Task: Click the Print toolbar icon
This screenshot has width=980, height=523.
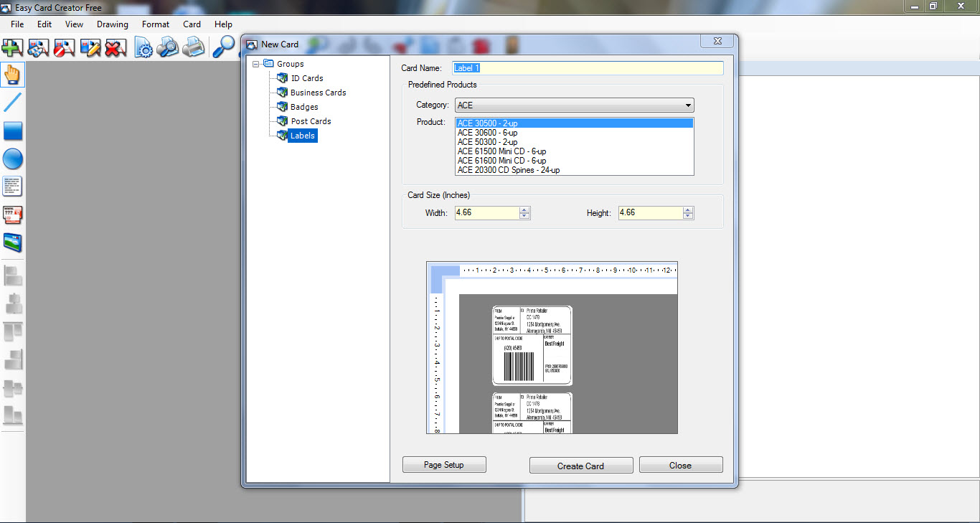Action: (193, 48)
